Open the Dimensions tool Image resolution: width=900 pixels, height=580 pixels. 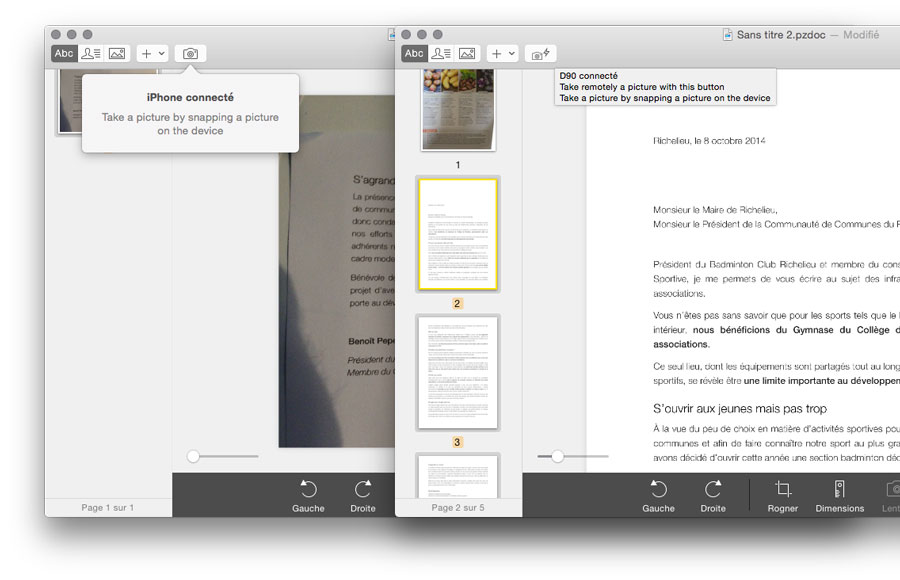pos(840,496)
